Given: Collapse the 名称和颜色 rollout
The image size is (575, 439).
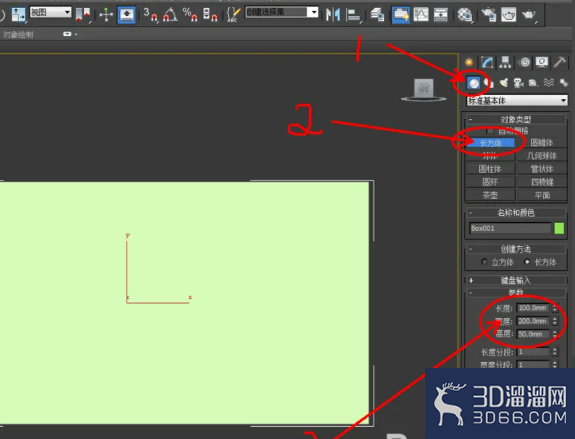Looking at the screenshot, I should 516,213.
